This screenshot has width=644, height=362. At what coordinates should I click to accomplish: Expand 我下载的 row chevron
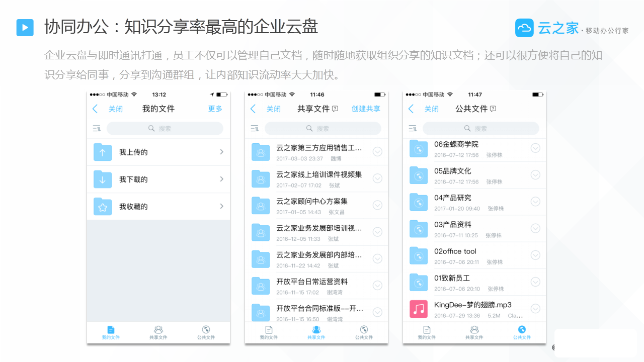[x=222, y=179]
